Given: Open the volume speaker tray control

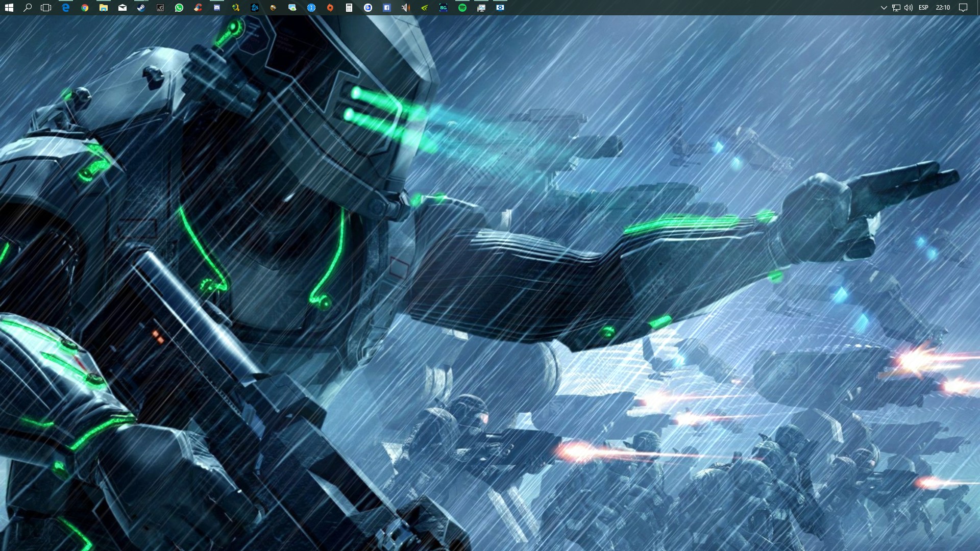Looking at the screenshot, I should click(909, 8).
